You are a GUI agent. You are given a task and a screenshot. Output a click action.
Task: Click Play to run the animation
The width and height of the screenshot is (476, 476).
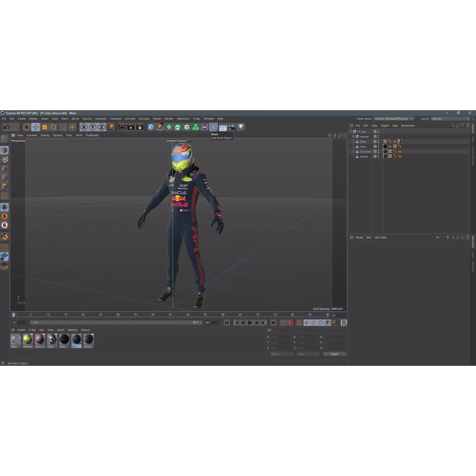coord(250,323)
